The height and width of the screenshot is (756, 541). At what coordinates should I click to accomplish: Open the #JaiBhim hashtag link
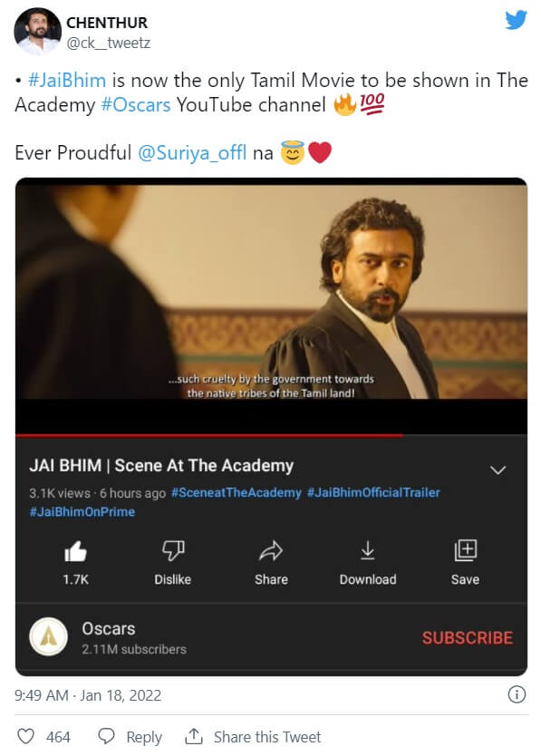point(67,80)
